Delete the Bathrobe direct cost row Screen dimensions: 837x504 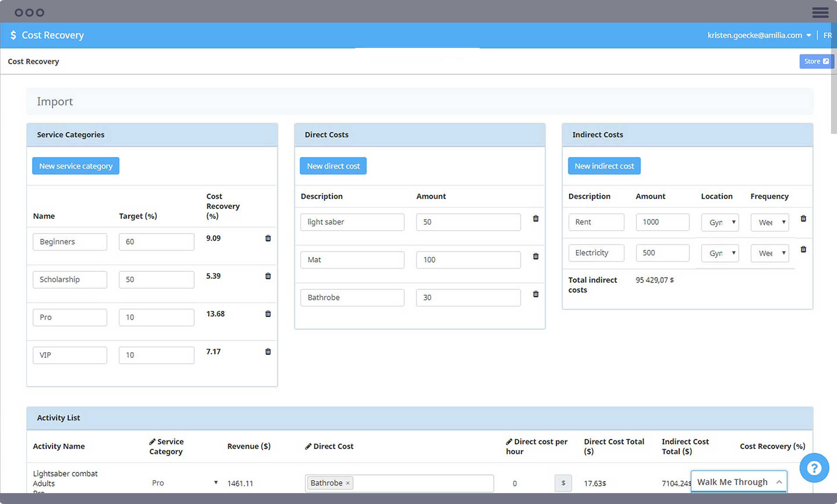tap(536, 294)
